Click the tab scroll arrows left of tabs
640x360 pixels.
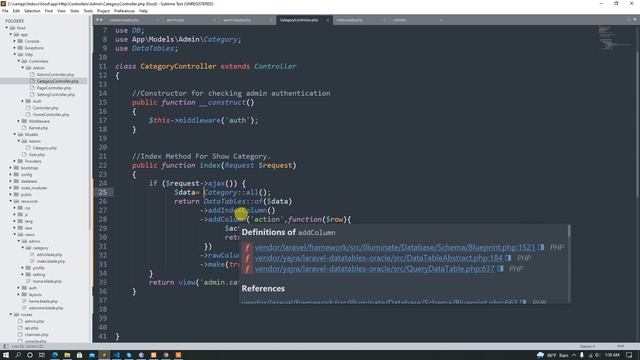click(x=99, y=20)
